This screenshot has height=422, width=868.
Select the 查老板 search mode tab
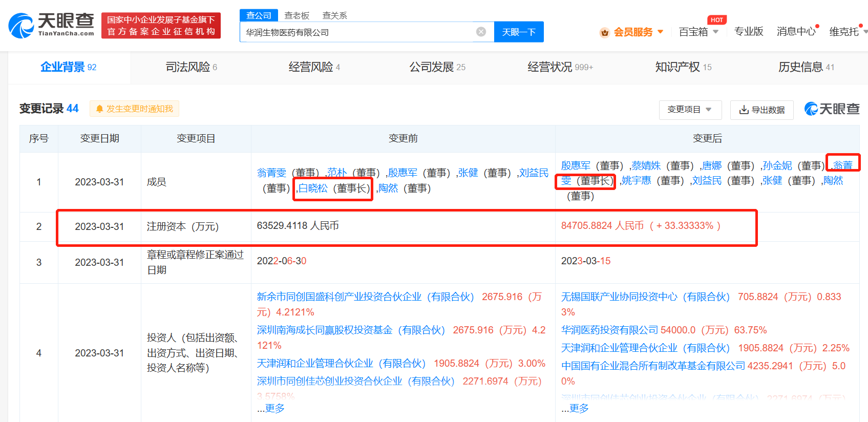[x=297, y=15]
